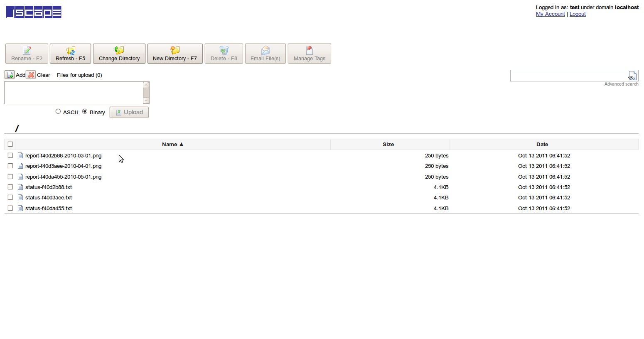Click the up arrow on the upload list scrollbar

pyautogui.click(x=146, y=85)
